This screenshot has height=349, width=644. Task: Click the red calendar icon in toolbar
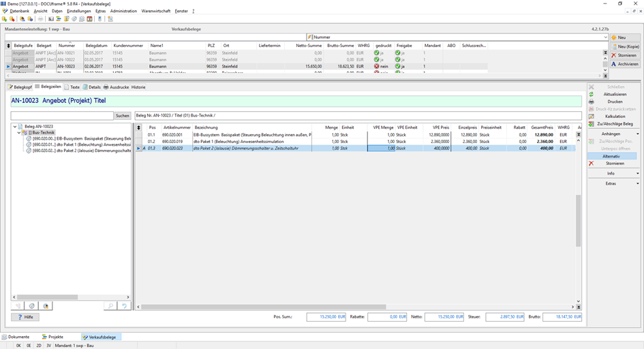(x=89, y=19)
